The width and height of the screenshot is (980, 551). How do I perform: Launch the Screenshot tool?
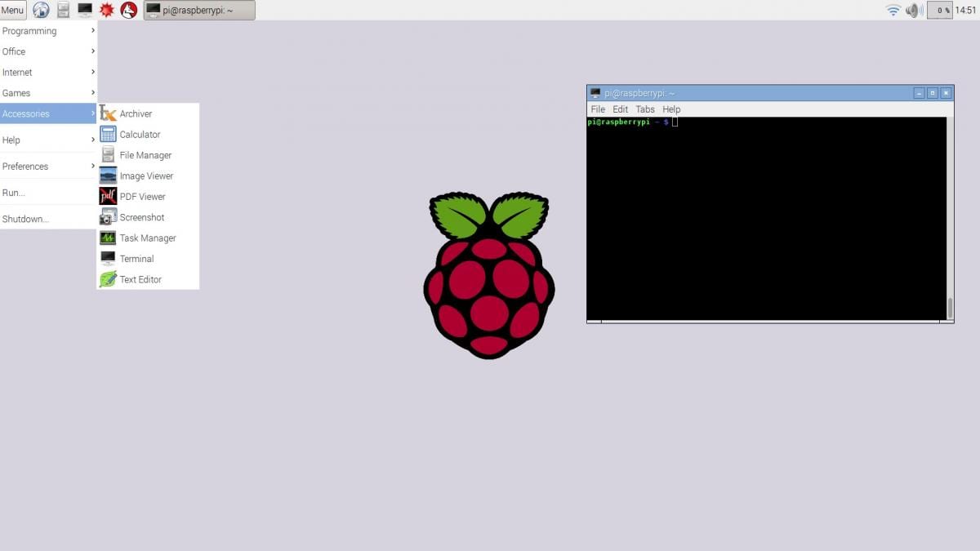point(142,217)
